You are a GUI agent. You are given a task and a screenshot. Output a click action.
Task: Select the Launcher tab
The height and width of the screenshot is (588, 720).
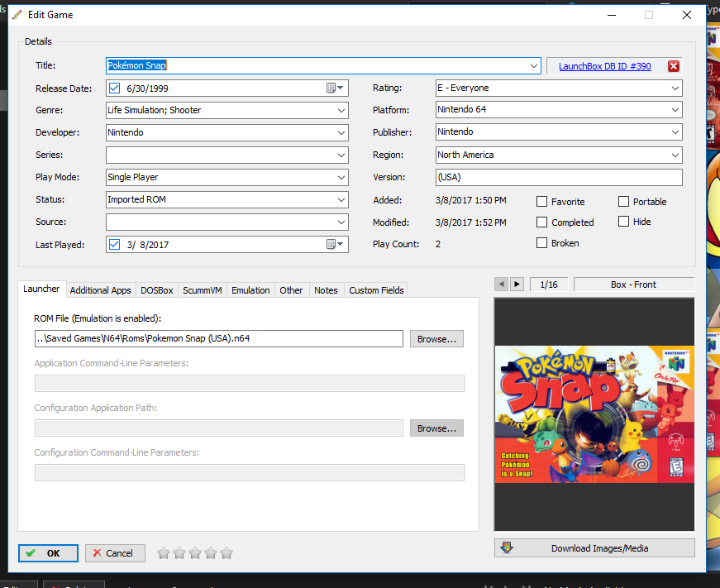click(x=41, y=289)
